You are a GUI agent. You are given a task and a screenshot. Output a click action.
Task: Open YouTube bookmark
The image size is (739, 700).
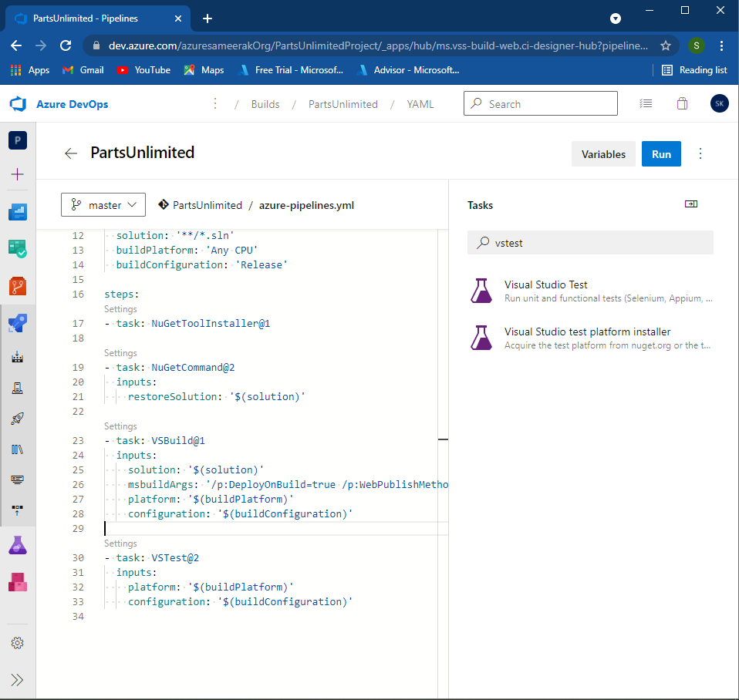tap(143, 69)
